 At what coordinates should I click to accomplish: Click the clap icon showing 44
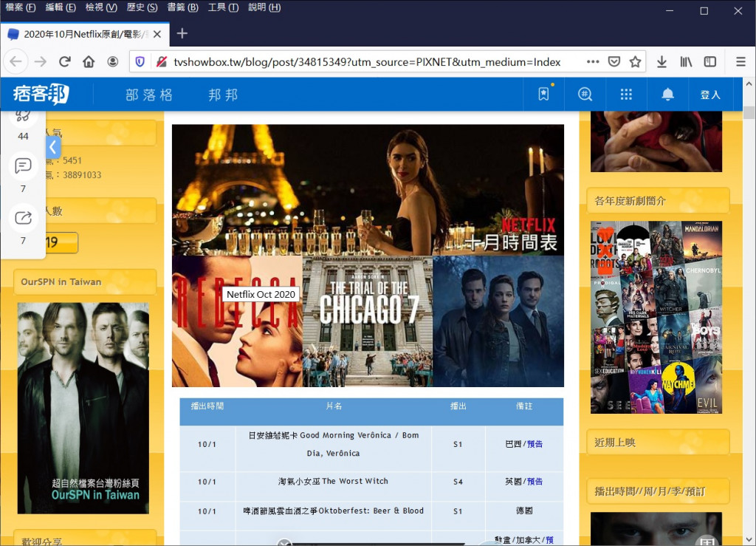pyautogui.click(x=23, y=117)
